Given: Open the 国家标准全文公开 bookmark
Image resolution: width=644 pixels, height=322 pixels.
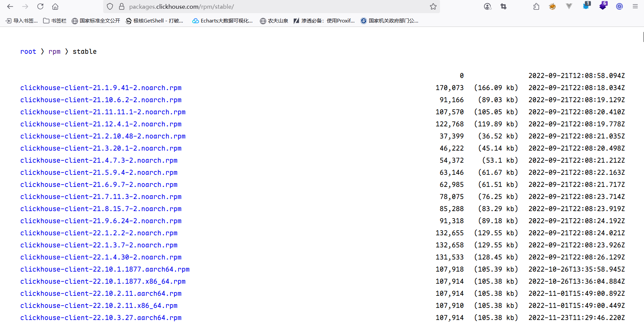Looking at the screenshot, I should click(x=96, y=21).
